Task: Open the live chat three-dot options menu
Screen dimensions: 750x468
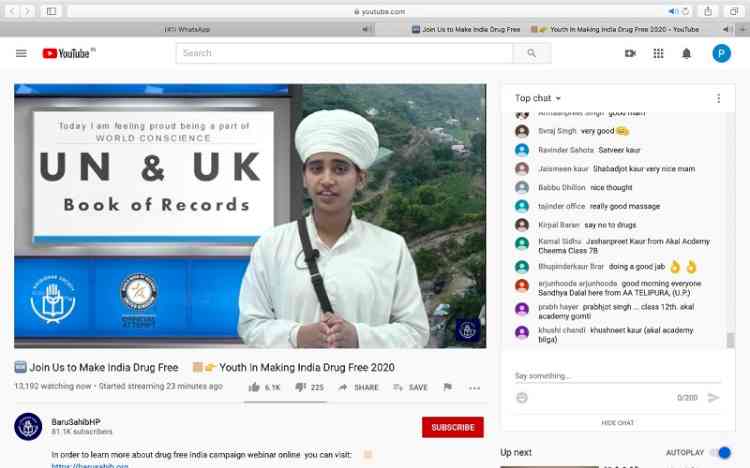Action: [718, 98]
